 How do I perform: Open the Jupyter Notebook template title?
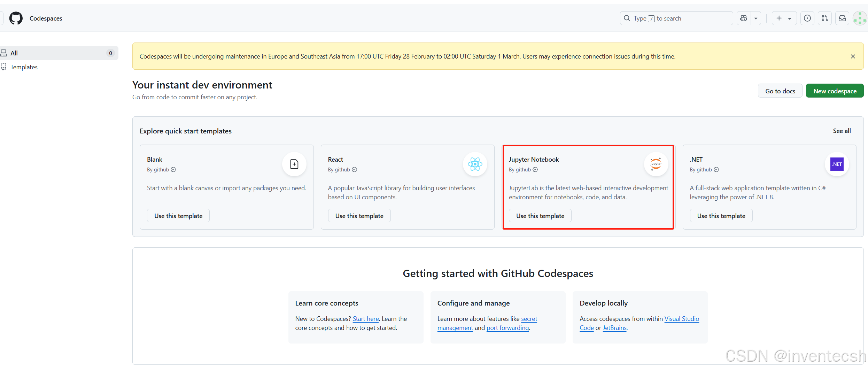point(534,160)
